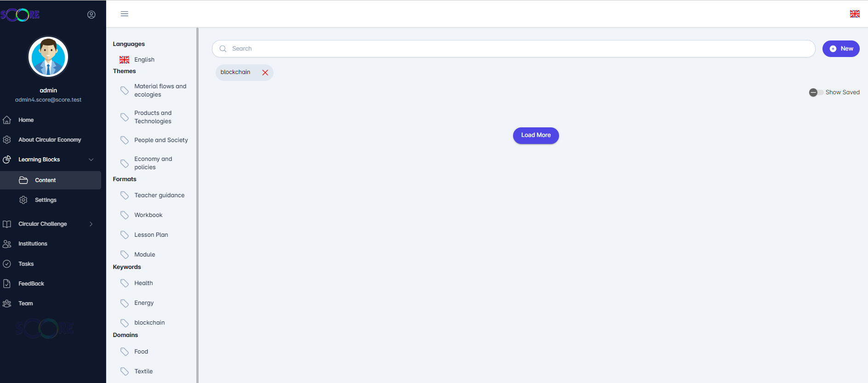The image size is (868, 383).
Task: Click the tag icon beside Workbook
Action: click(x=124, y=215)
